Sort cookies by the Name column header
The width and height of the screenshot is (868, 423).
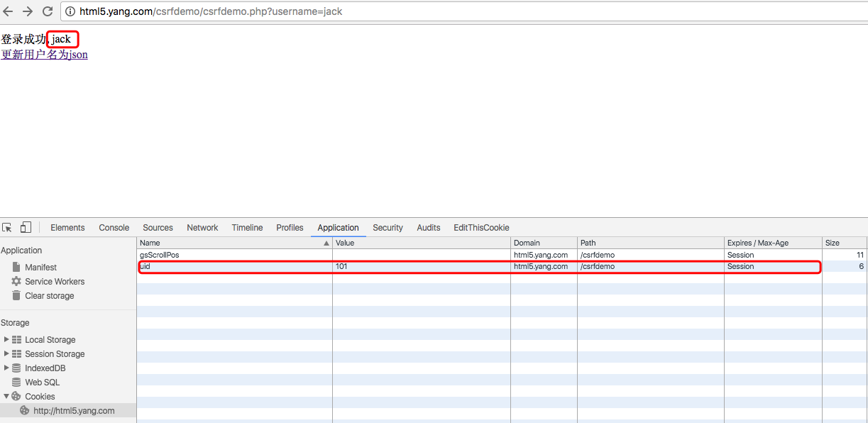[x=234, y=243]
